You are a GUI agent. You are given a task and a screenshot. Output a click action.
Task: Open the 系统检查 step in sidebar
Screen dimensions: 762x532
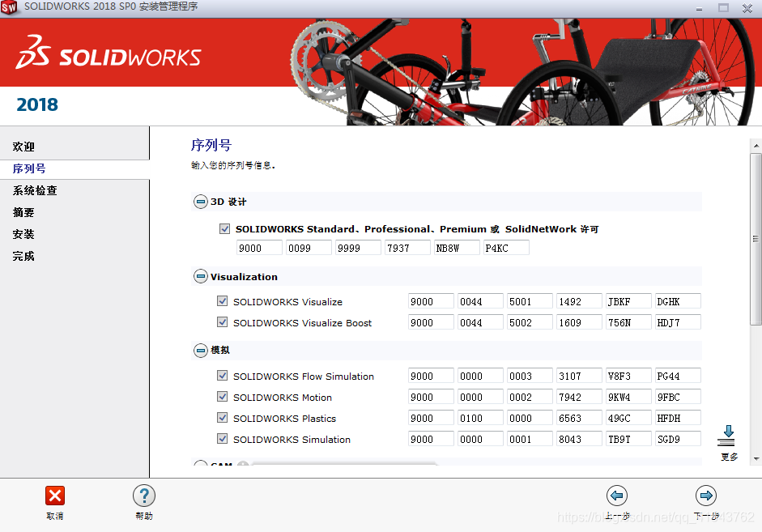click(x=35, y=190)
